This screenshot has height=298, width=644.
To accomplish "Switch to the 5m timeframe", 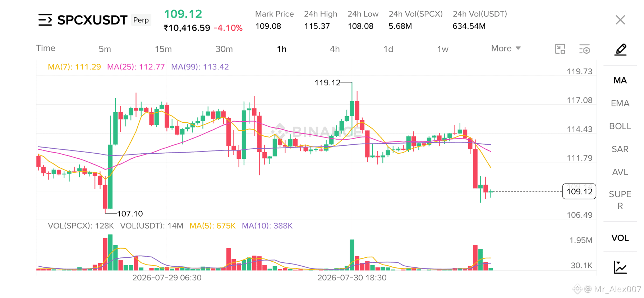I will pos(105,49).
